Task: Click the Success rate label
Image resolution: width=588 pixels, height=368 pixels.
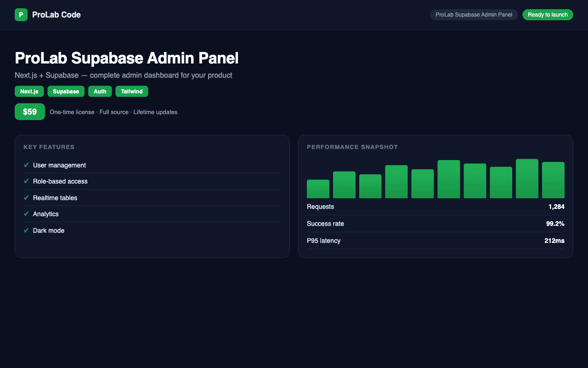Action: point(325,224)
